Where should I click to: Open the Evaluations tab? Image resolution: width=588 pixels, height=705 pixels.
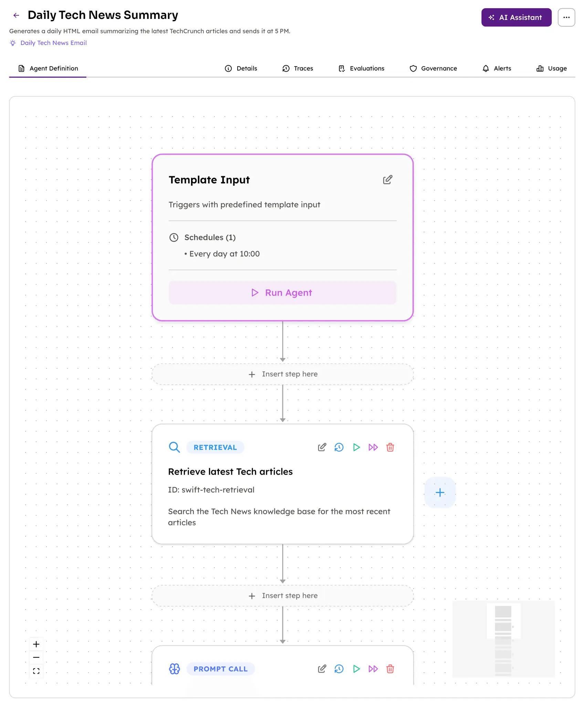coord(361,69)
